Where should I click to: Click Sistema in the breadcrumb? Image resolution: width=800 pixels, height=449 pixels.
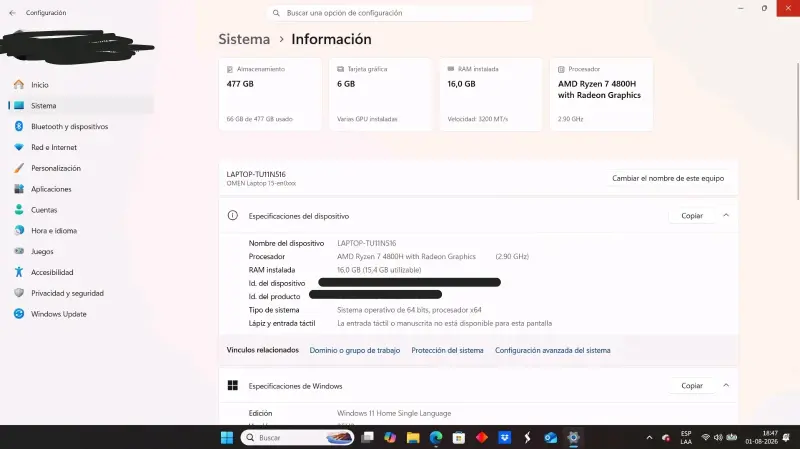pyautogui.click(x=244, y=39)
